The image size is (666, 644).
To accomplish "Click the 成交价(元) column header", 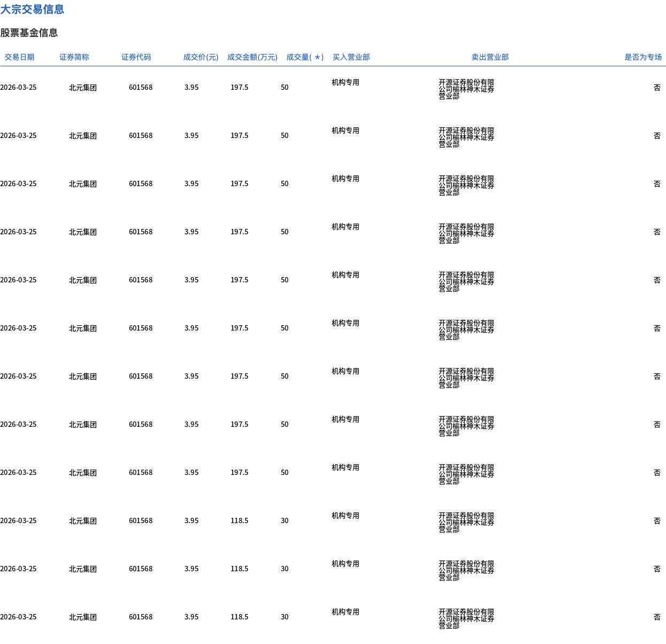I will coord(201,57).
